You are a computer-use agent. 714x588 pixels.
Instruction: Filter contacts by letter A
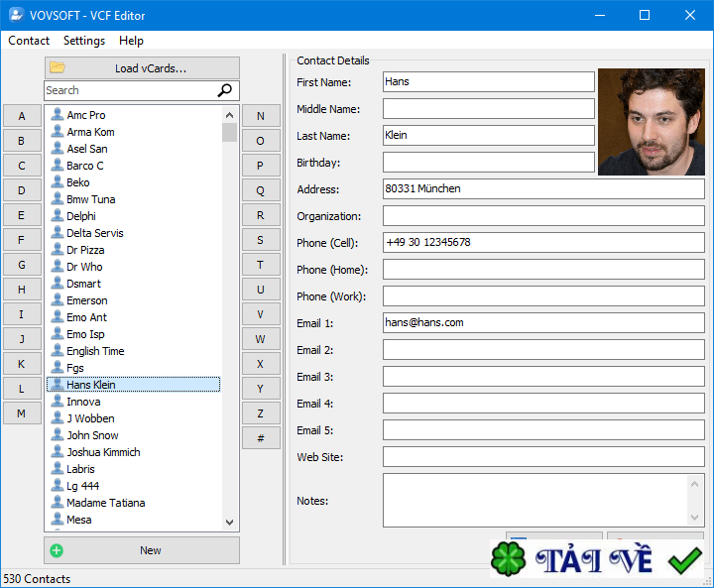(x=22, y=116)
